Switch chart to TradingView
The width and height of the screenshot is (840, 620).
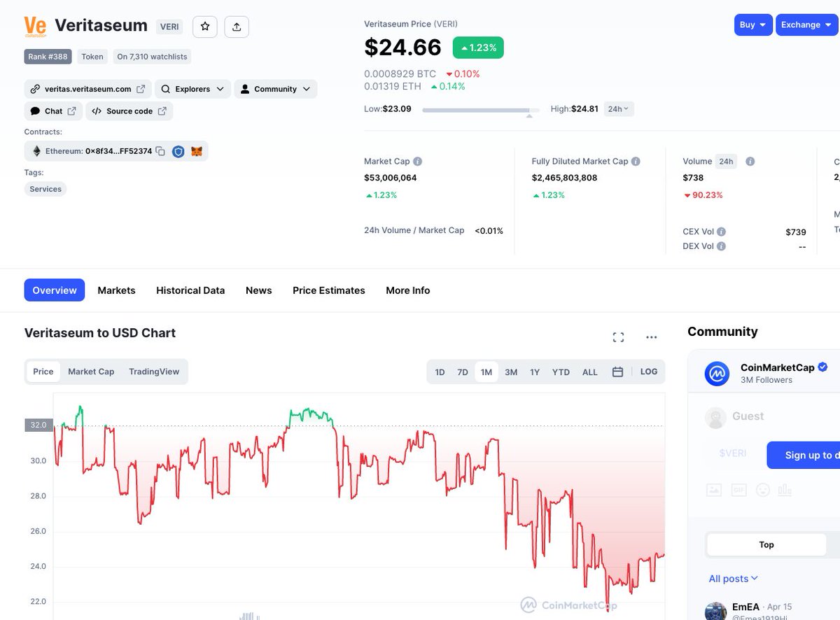click(x=154, y=372)
